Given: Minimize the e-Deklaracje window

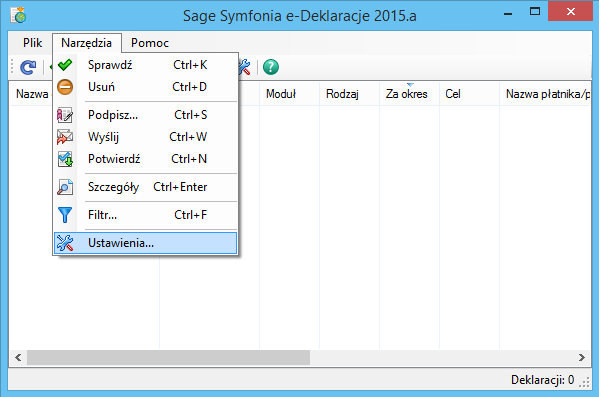Looking at the screenshot, I should [508, 13].
